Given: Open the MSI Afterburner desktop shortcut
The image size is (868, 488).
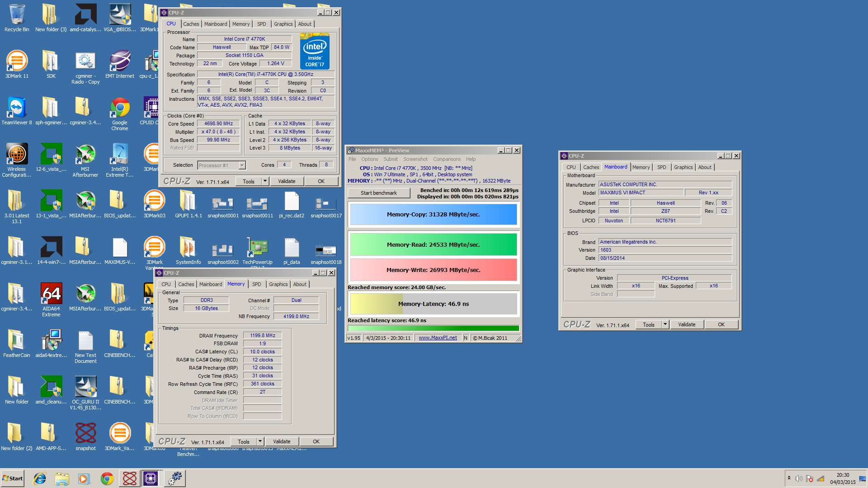Looking at the screenshot, I should coord(85,160).
